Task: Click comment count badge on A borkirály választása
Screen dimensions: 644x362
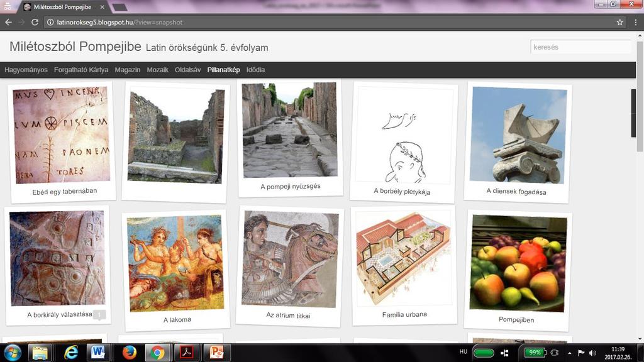Action: click(x=99, y=315)
